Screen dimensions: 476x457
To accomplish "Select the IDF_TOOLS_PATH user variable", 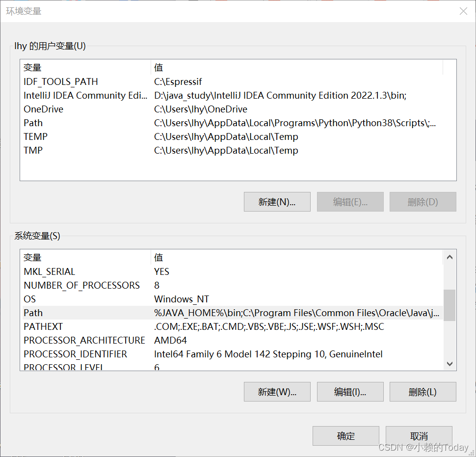I will [x=60, y=81].
